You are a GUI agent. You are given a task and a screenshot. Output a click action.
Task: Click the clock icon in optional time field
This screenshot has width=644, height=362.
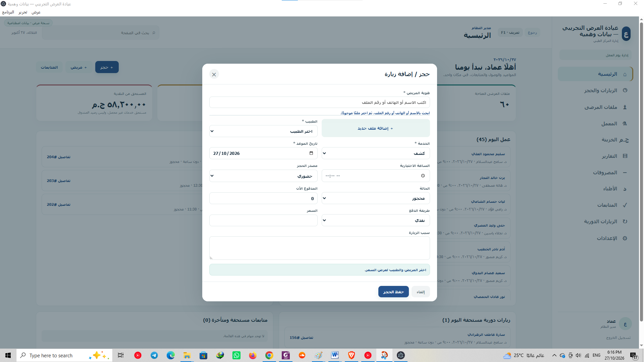tap(423, 176)
